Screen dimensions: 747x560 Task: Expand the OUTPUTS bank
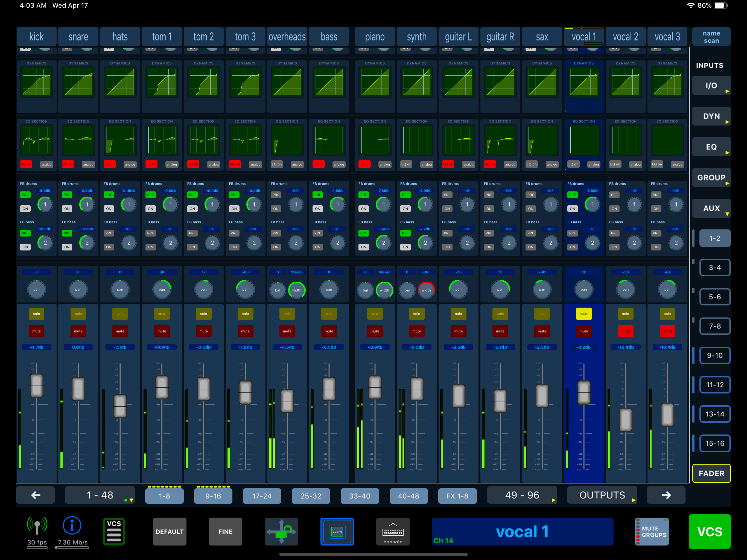coord(602,495)
